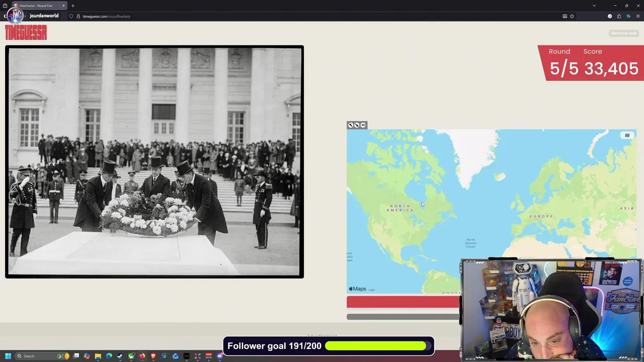Expand the list all tabs chevron
The image size is (644, 362).
tap(594, 6)
